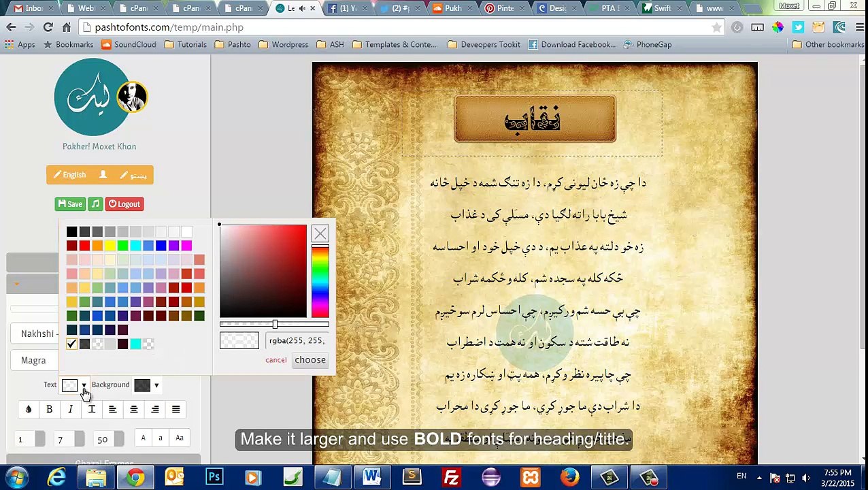Open Background color dropdown arrow

pos(156,385)
